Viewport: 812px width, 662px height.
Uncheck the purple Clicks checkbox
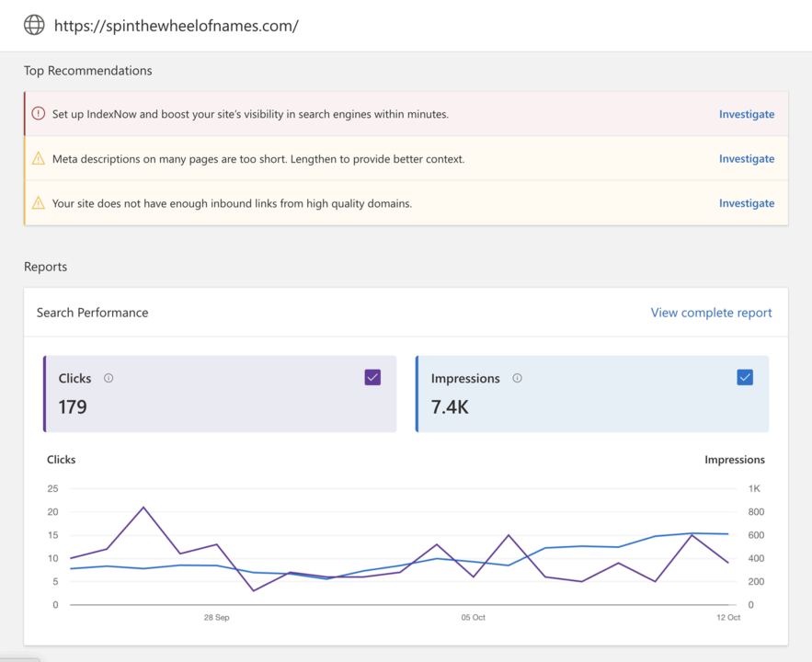tap(372, 377)
